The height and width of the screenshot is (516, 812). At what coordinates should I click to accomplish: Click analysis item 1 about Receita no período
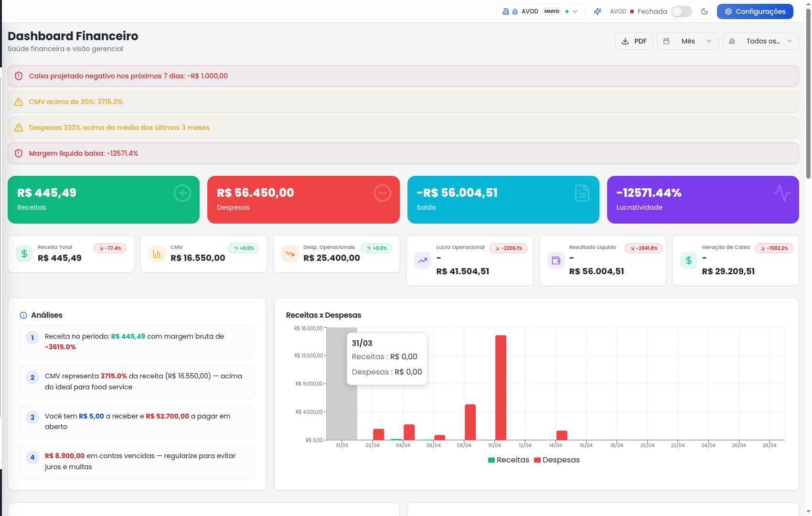137,342
